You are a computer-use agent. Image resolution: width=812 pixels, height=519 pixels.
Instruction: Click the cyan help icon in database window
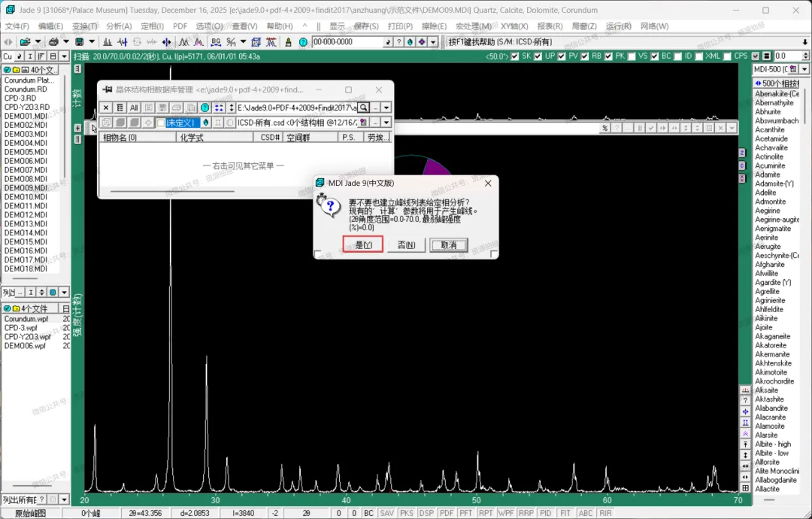tap(205, 108)
